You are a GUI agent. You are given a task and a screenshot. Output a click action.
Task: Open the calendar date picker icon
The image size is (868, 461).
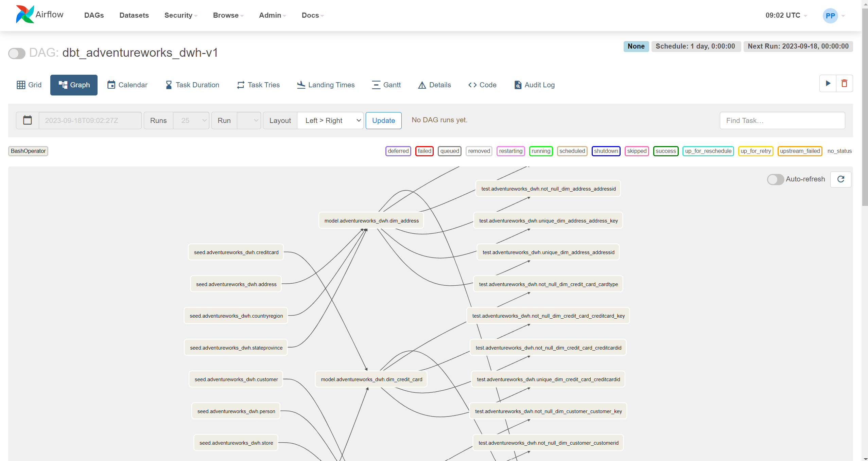(28, 121)
